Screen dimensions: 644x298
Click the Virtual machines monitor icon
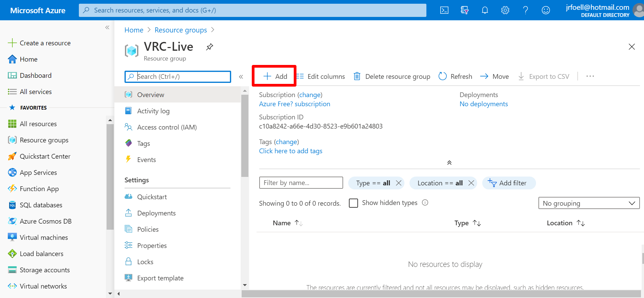tap(12, 237)
